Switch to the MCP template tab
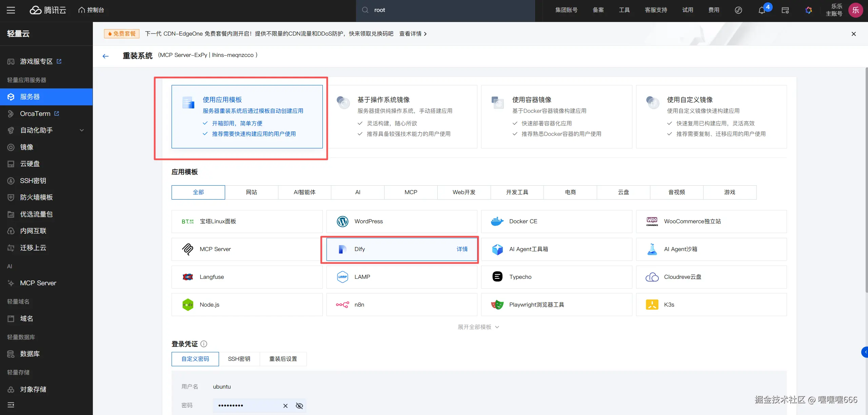 (411, 192)
